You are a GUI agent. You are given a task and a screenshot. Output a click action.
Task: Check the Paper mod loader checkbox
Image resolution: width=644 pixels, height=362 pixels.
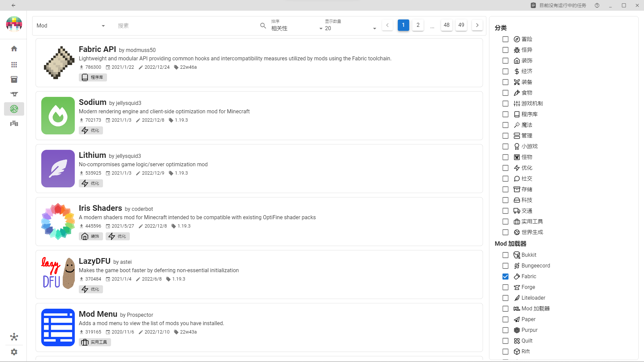point(505,319)
